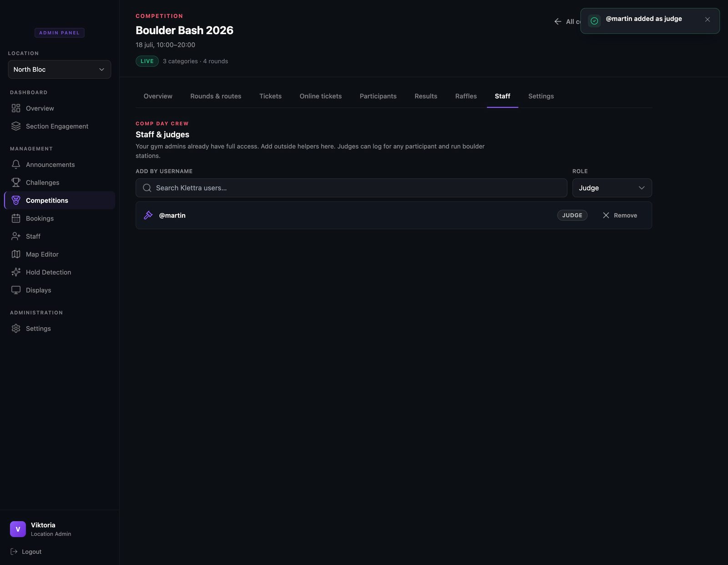Click the '3 categories · 4 rounds' text
This screenshot has height=565, width=728.
point(195,61)
